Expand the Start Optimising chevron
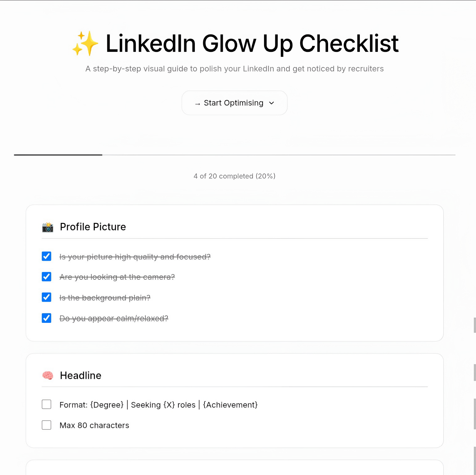 [272, 103]
